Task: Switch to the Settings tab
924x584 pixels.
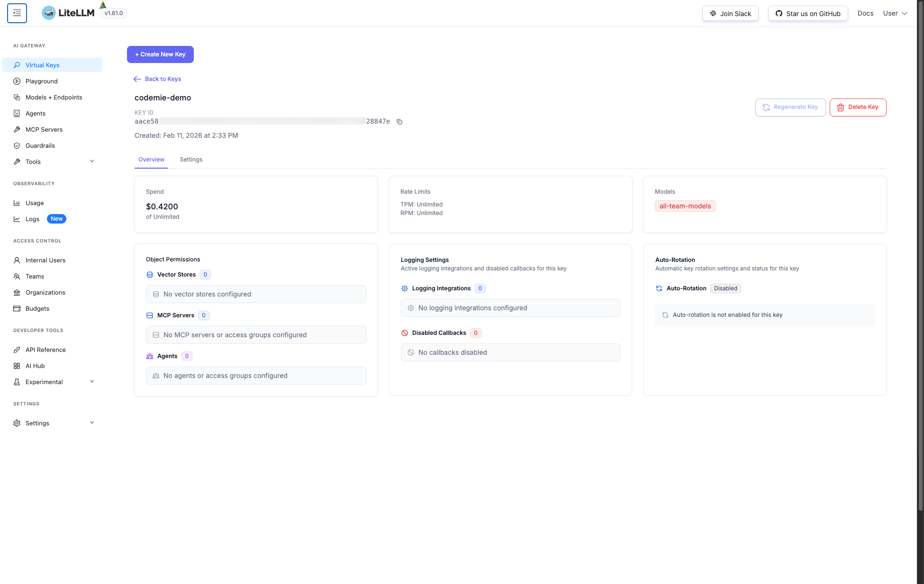Action: pyautogui.click(x=191, y=159)
